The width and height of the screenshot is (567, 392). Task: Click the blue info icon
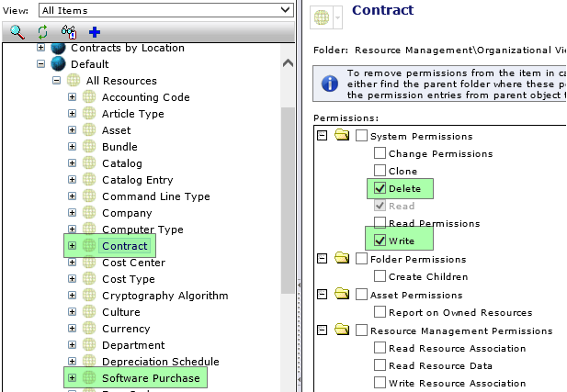(x=330, y=84)
